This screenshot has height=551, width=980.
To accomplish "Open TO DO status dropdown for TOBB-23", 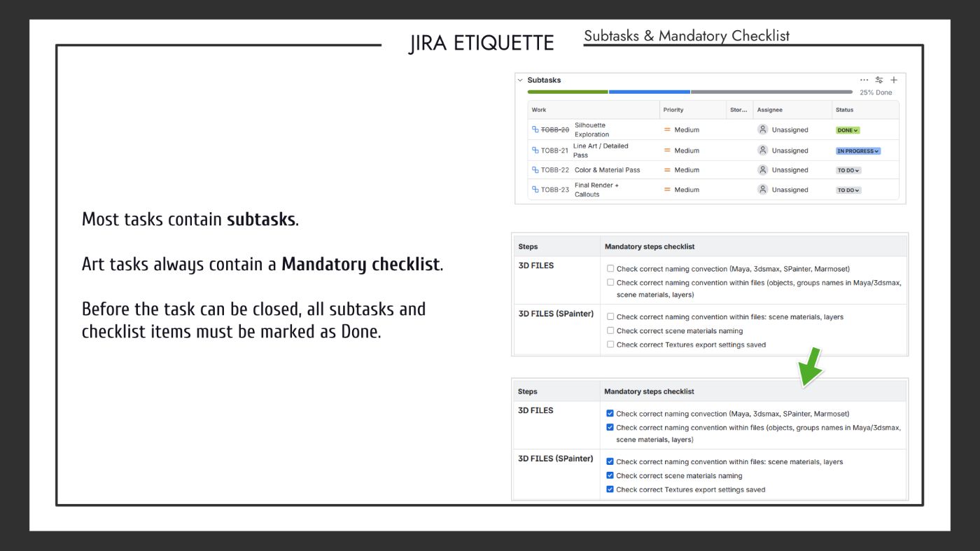I will coord(848,190).
